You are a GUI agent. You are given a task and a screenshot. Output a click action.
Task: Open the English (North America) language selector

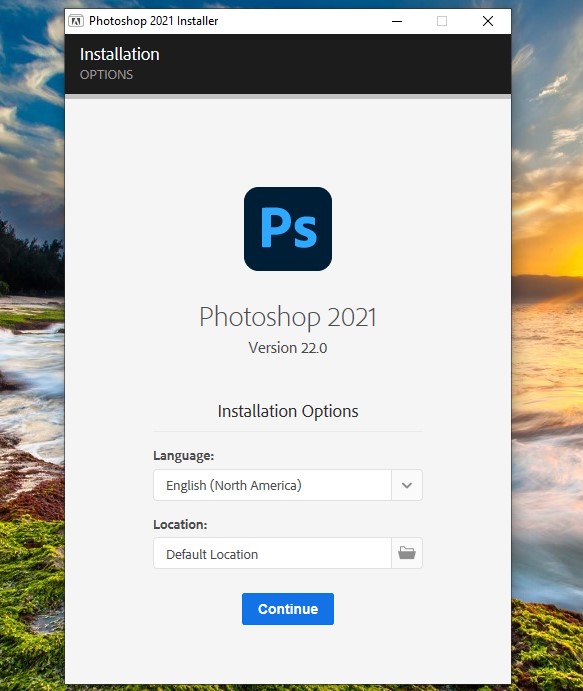[288, 485]
